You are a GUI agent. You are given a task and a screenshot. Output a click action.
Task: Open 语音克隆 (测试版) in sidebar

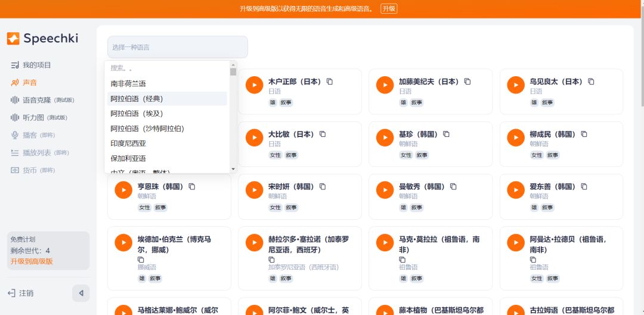tap(43, 100)
